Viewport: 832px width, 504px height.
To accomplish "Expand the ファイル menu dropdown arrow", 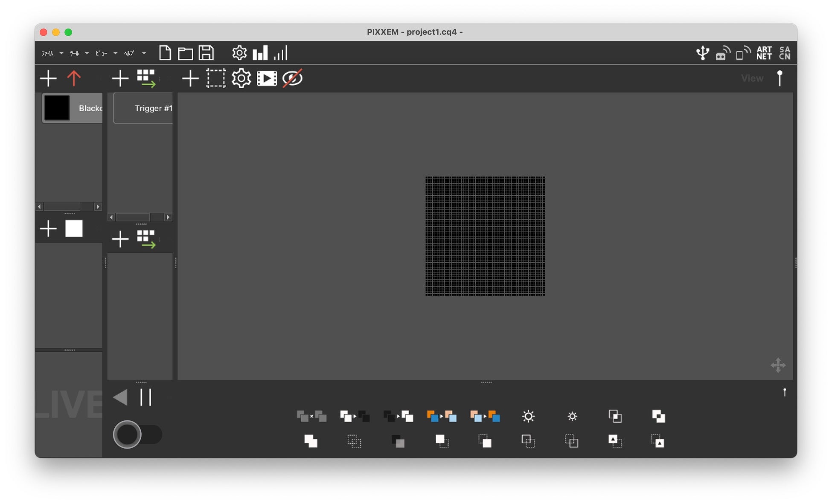I will coord(61,53).
